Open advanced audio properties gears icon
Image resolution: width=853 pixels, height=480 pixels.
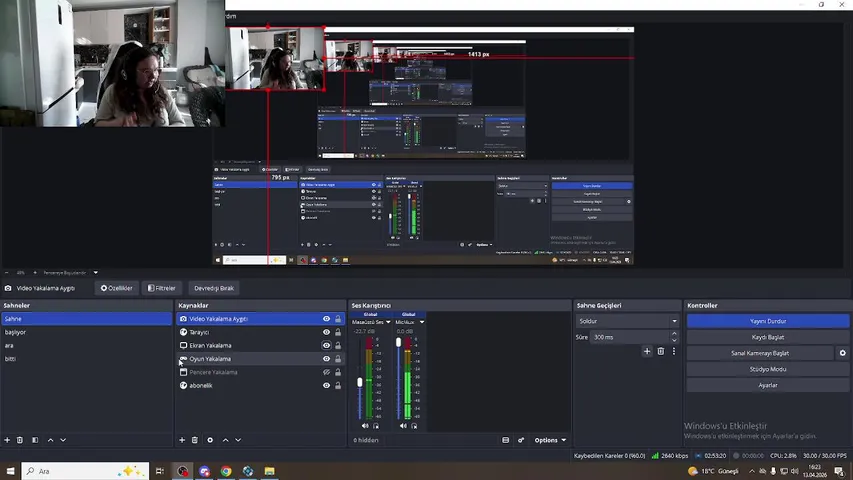521,440
